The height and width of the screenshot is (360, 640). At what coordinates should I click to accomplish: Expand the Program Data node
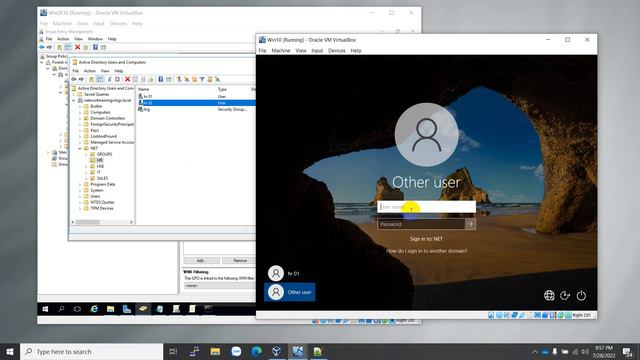tap(80, 184)
